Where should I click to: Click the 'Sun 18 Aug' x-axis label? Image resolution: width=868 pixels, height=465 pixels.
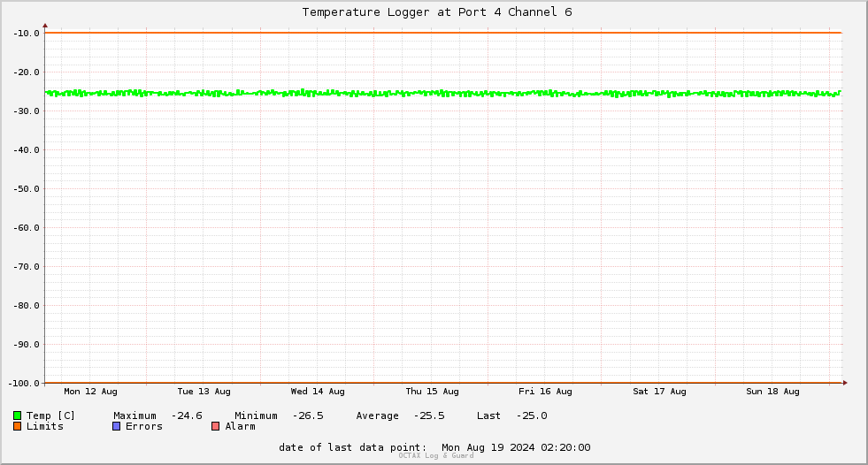772,392
